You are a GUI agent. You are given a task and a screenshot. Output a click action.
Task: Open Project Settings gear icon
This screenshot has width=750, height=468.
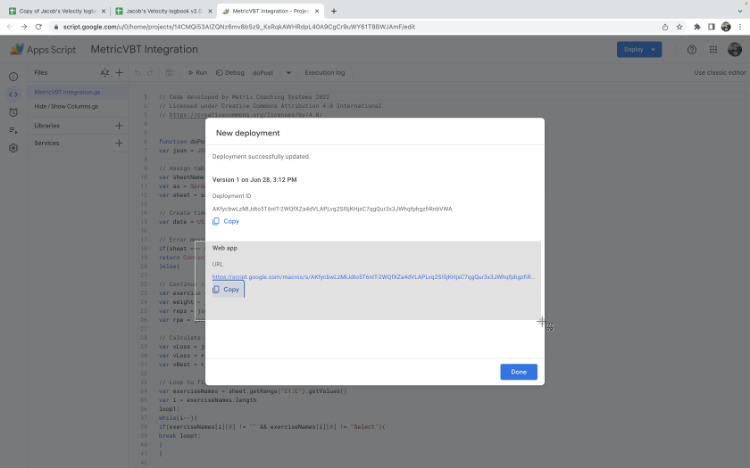pos(13,148)
